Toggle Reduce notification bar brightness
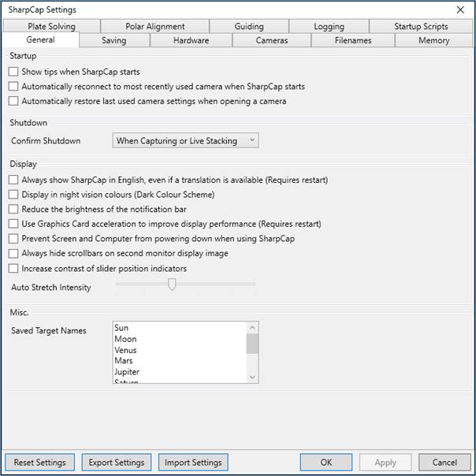This screenshot has width=476, height=476. click(13, 209)
